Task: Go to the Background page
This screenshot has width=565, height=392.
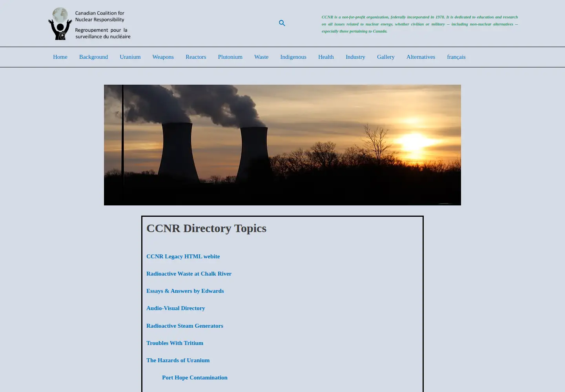Action: 93,57
